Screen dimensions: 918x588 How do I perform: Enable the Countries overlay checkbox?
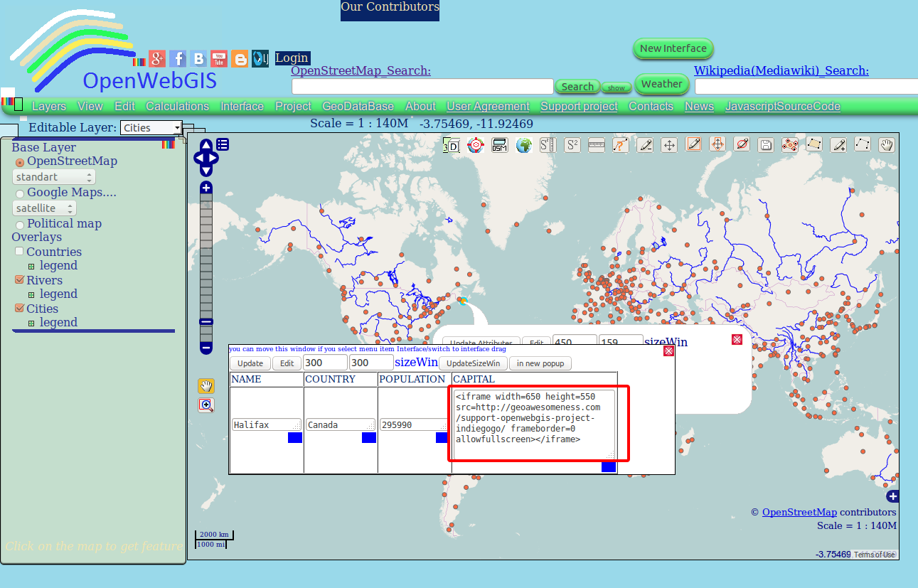point(20,252)
